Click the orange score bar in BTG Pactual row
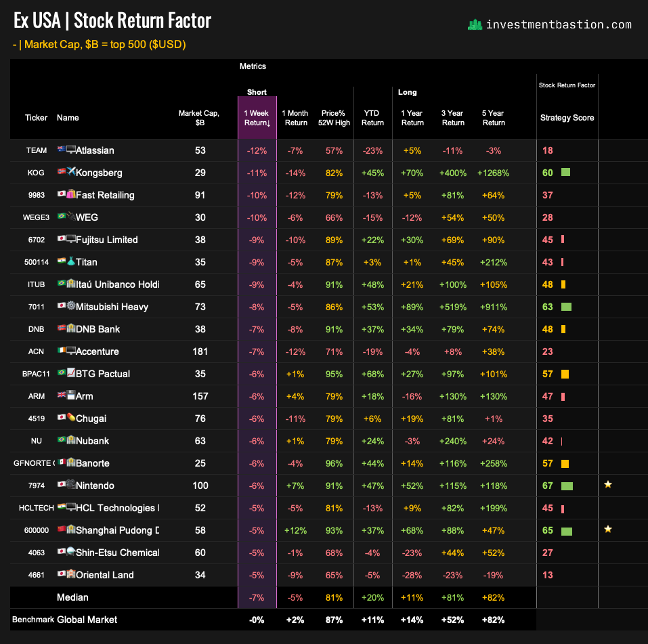Image resolution: width=648 pixels, height=644 pixels. point(565,374)
